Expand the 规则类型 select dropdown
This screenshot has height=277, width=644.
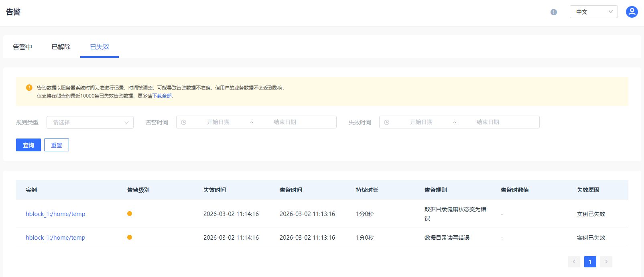(x=90, y=122)
